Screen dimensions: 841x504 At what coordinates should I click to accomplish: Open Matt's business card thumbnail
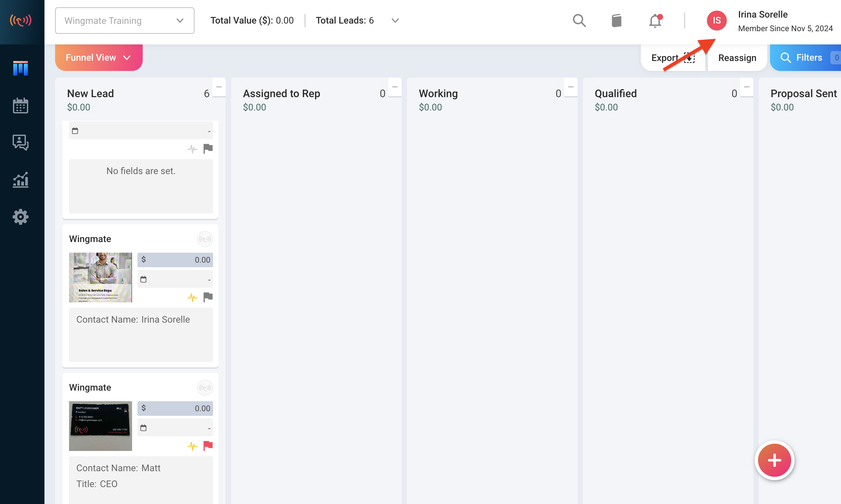click(x=101, y=426)
